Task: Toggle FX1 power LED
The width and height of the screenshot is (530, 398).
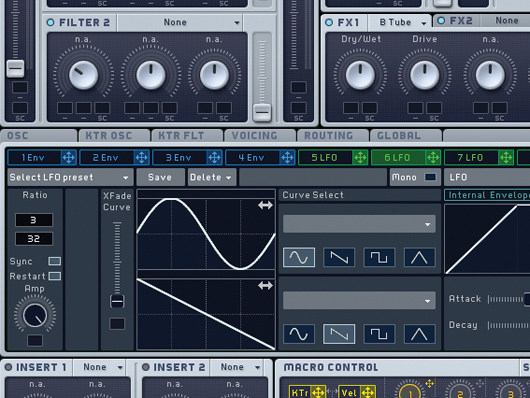Action: click(x=329, y=23)
